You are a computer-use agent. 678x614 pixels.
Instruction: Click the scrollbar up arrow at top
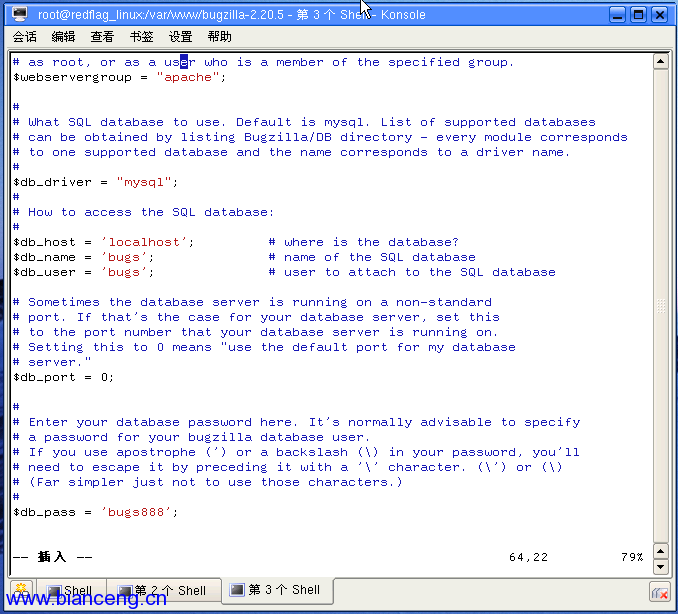point(661,62)
